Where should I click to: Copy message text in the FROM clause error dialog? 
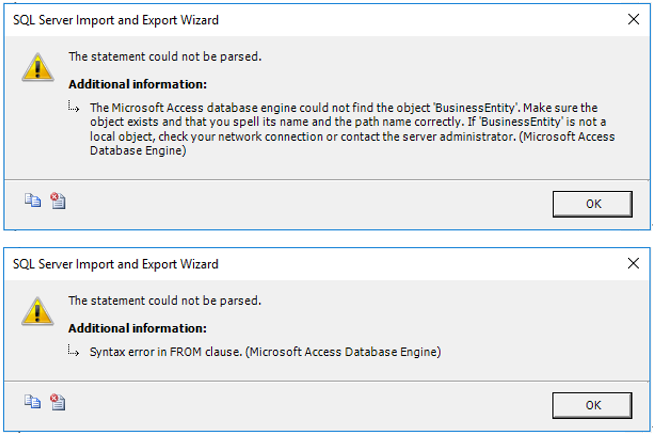[x=31, y=403]
